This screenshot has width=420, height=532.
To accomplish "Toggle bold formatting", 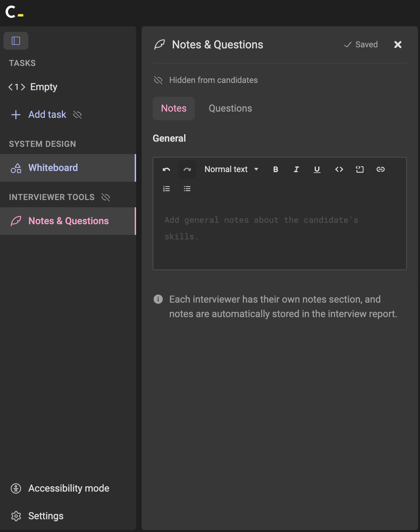I will [x=276, y=169].
